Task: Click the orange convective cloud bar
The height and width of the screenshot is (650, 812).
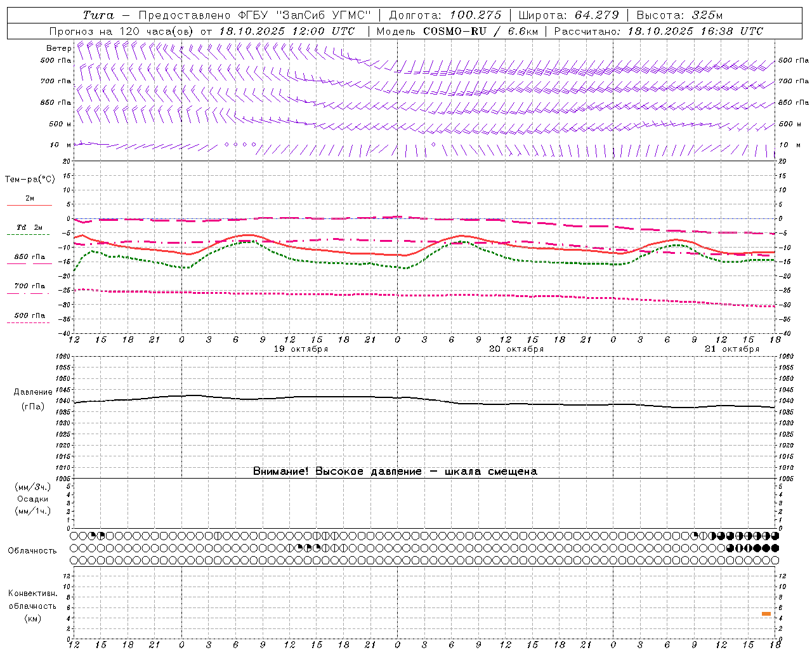Action: pyautogui.click(x=766, y=614)
